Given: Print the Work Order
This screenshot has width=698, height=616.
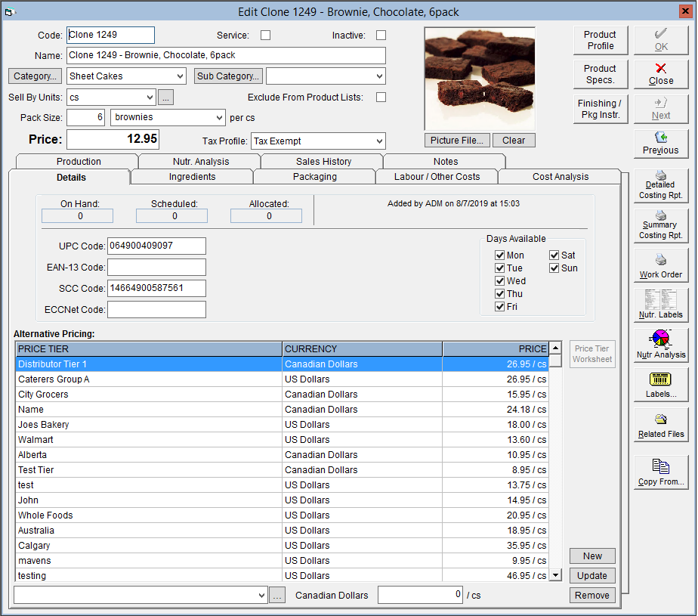Looking at the screenshot, I should click(x=660, y=265).
